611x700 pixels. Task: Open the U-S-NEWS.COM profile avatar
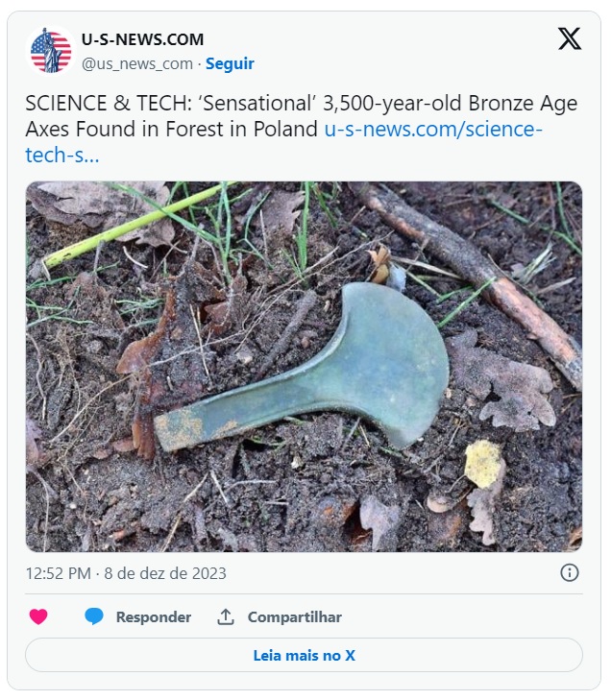(x=51, y=51)
